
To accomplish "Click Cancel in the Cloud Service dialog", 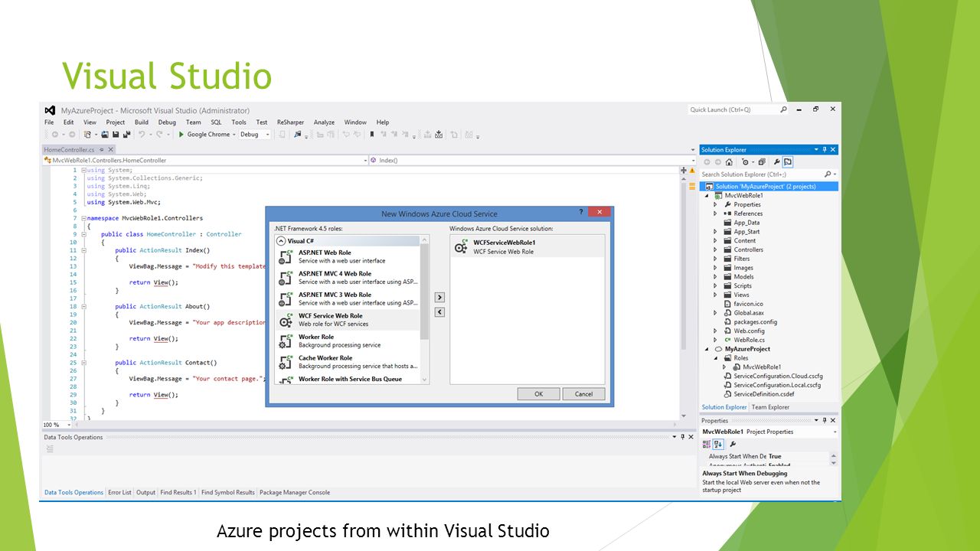I will [583, 393].
